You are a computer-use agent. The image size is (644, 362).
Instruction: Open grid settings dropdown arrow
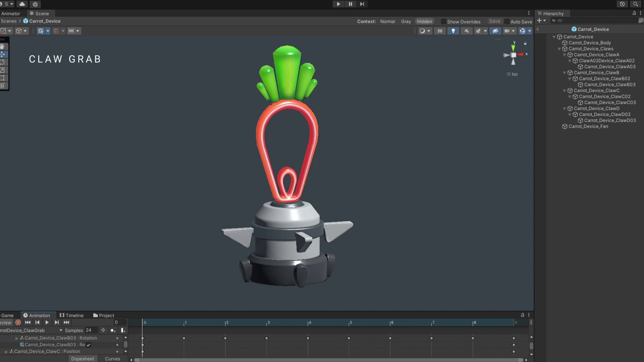pyautogui.click(x=48, y=31)
